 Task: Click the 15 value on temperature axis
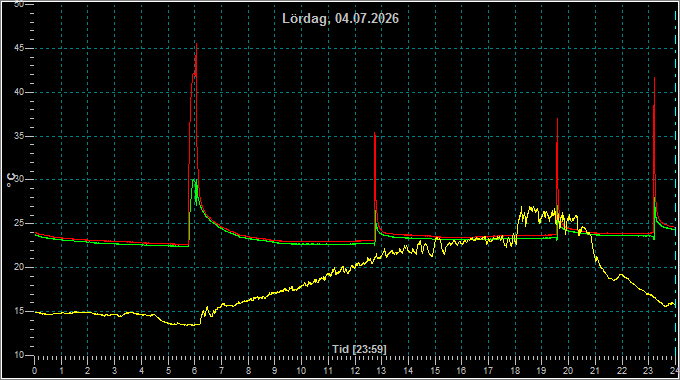click(x=19, y=311)
